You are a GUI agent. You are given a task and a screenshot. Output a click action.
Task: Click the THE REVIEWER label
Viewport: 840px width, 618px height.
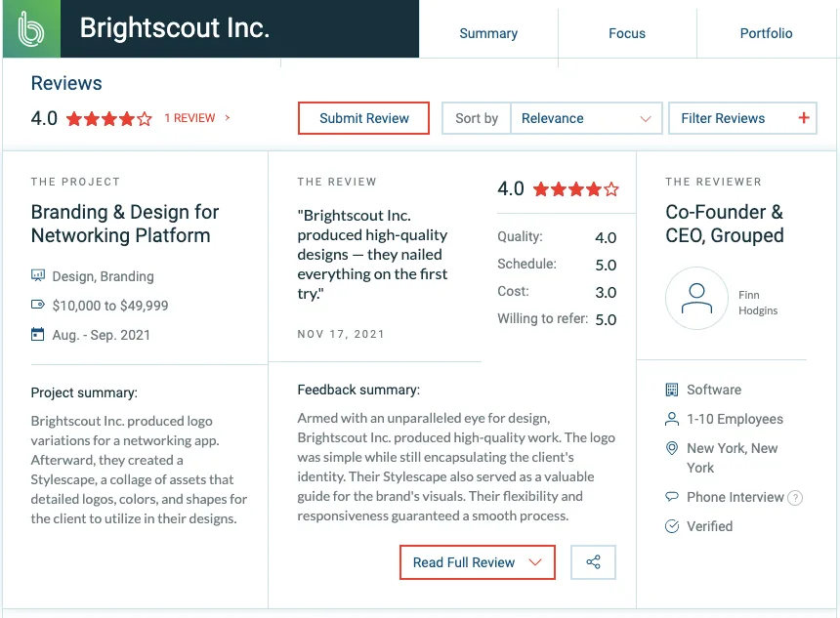click(x=714, y=182)
